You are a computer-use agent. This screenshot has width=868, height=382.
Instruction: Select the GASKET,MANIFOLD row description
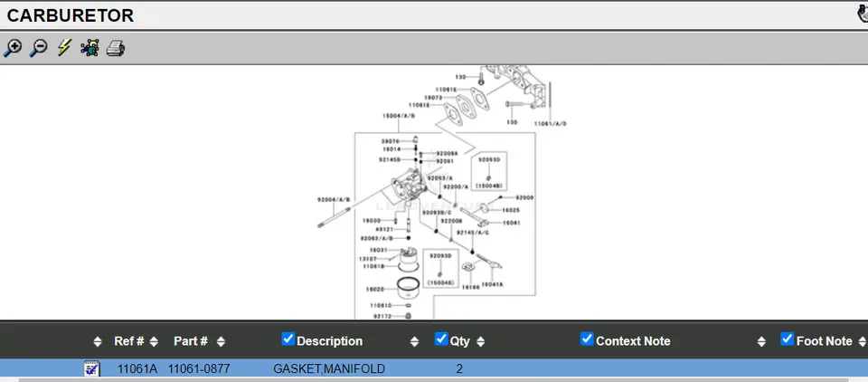tap(329, 368)
